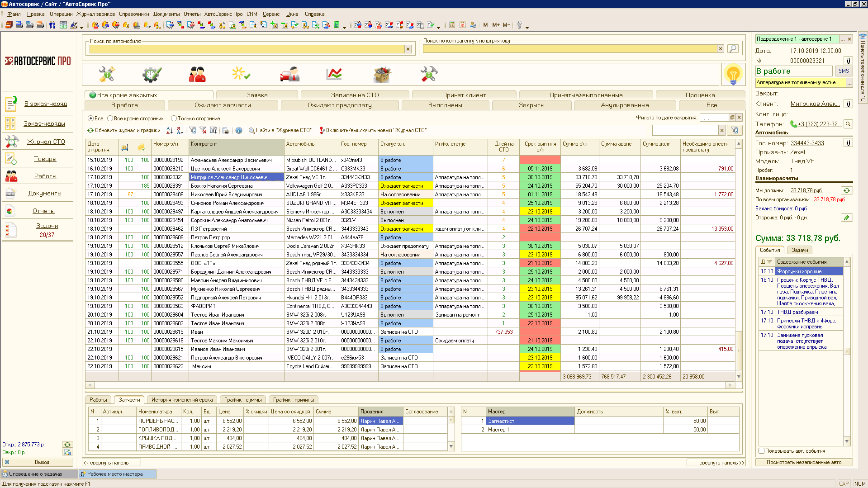The image size is (868, 488).
Task: Click the info icon in the journal toolbar
Action: (238, 131)
